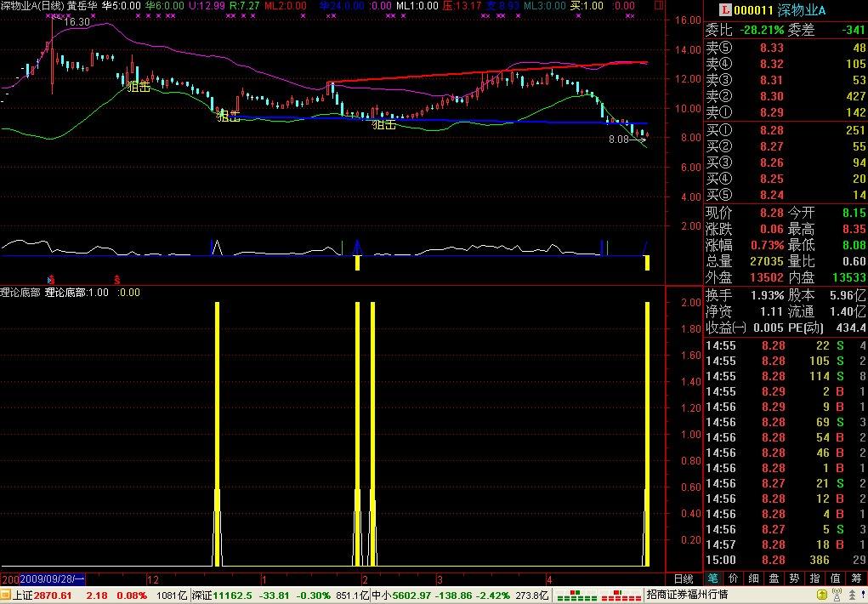Click the 上证 index value 2870.61
This screenshot has width=868, height=604.
53,595
